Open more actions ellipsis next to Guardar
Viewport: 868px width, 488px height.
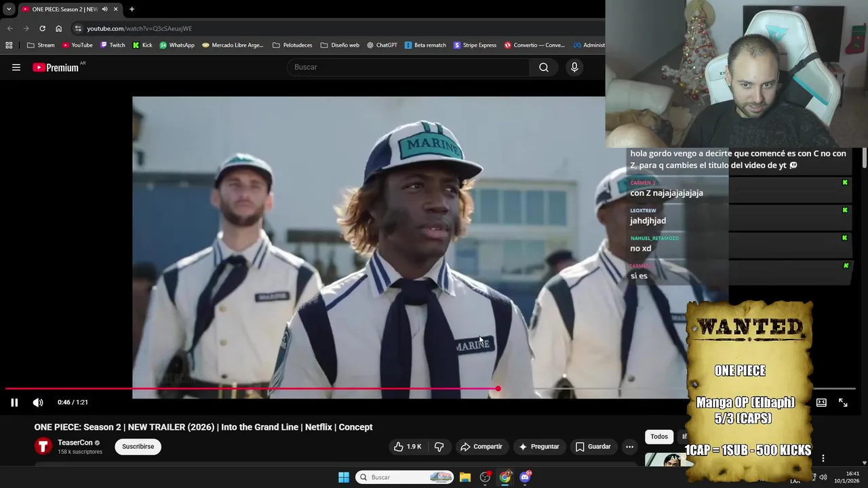tap(629, 447)
